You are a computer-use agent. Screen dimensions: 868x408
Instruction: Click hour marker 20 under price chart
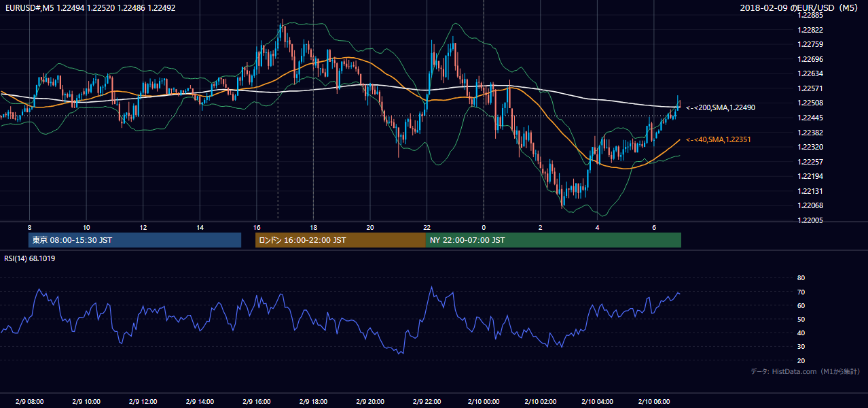point(370,227)
